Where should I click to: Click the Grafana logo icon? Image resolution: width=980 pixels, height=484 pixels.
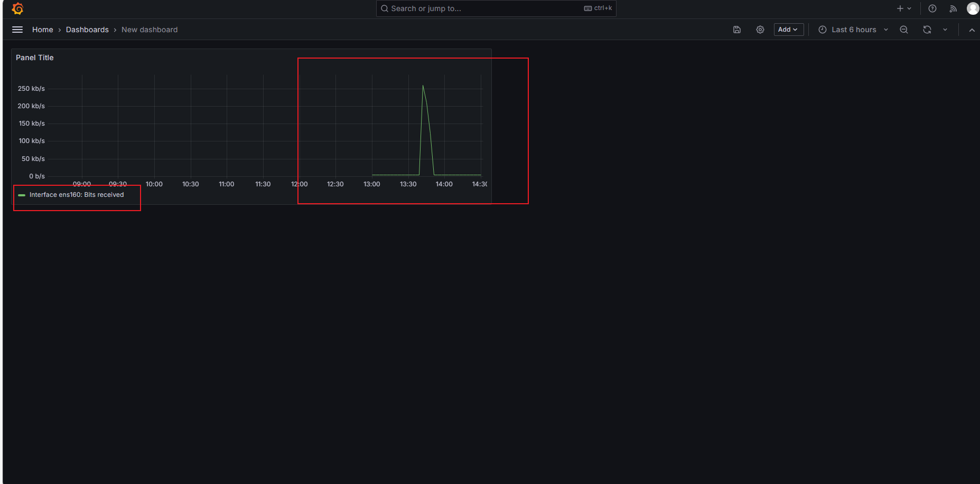(x=17, y=8)
